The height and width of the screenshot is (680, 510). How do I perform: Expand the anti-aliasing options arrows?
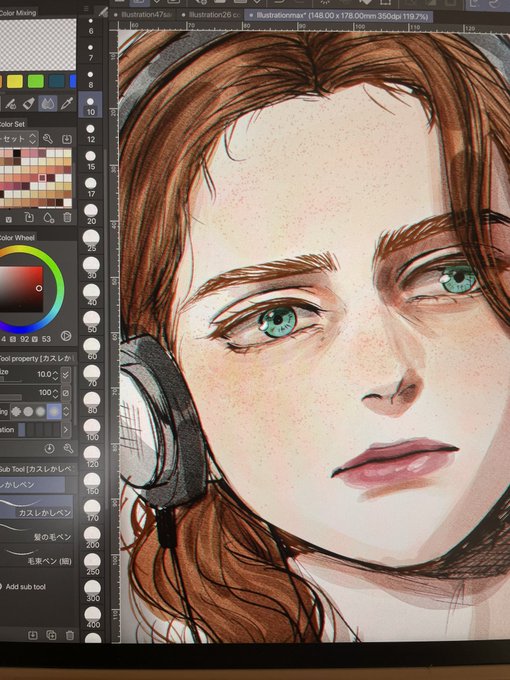pyautogui.click(x=66, y=411)
